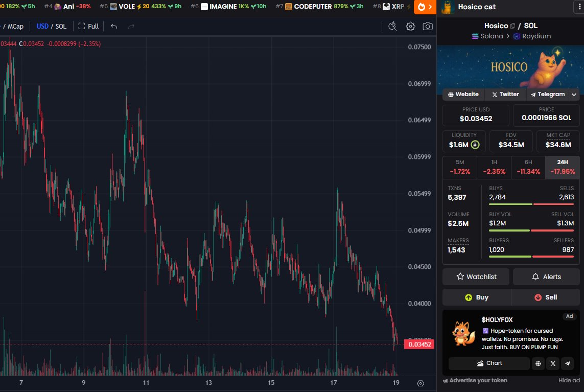This screenshot has height=392, width=584.
Task: Click the HOLYFOX fox mascot image
Action: [463, 334]
